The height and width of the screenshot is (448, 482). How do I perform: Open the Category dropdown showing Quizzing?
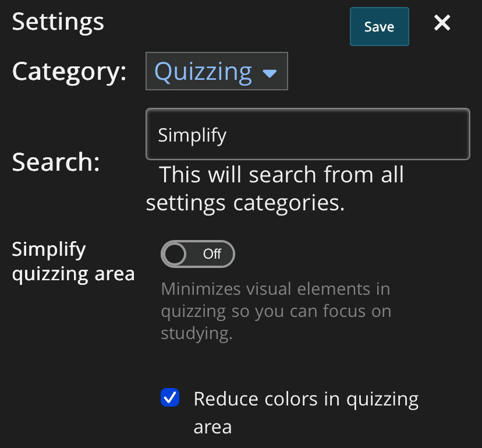point(216,72)
